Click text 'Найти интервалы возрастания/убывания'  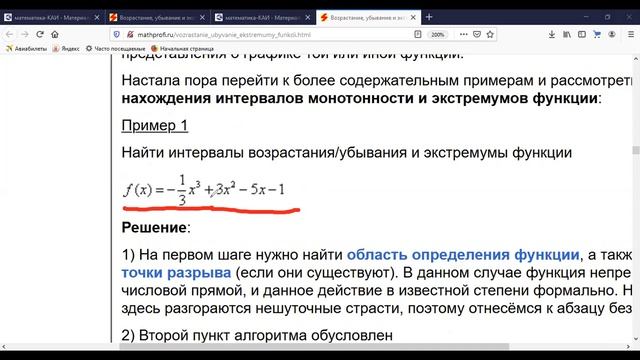tap(264, 153)
